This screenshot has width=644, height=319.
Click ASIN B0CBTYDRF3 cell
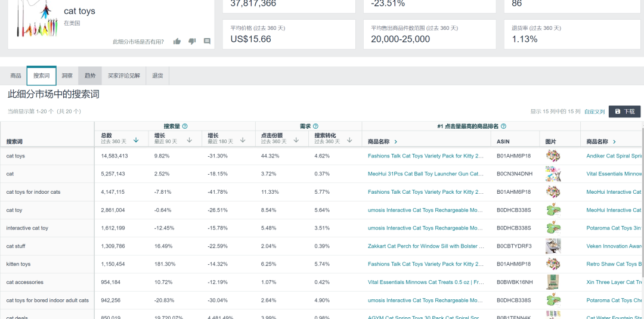[x=514, y=246]
